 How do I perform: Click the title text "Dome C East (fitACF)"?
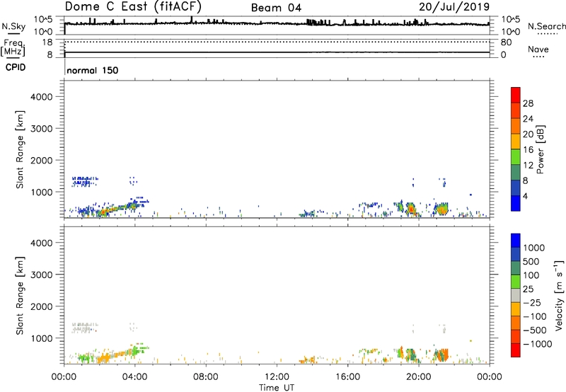133,6
